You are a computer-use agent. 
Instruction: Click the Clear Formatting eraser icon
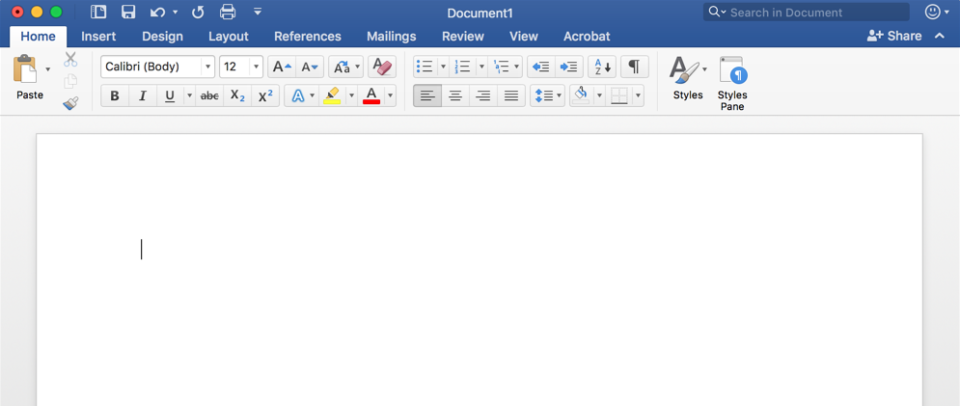tap(381, 67)
